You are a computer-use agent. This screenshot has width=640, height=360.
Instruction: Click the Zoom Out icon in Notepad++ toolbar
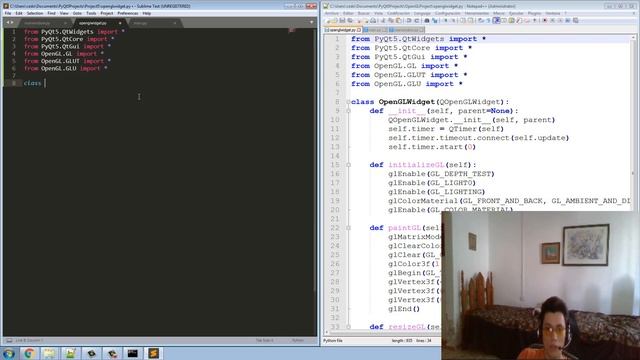pos(453,20)
